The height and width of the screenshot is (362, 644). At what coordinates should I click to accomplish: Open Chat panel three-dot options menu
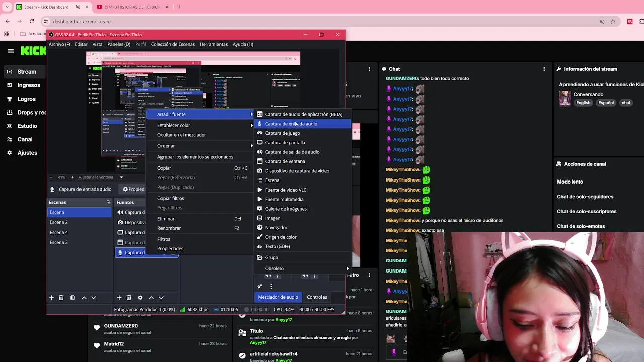click(544, 69)
